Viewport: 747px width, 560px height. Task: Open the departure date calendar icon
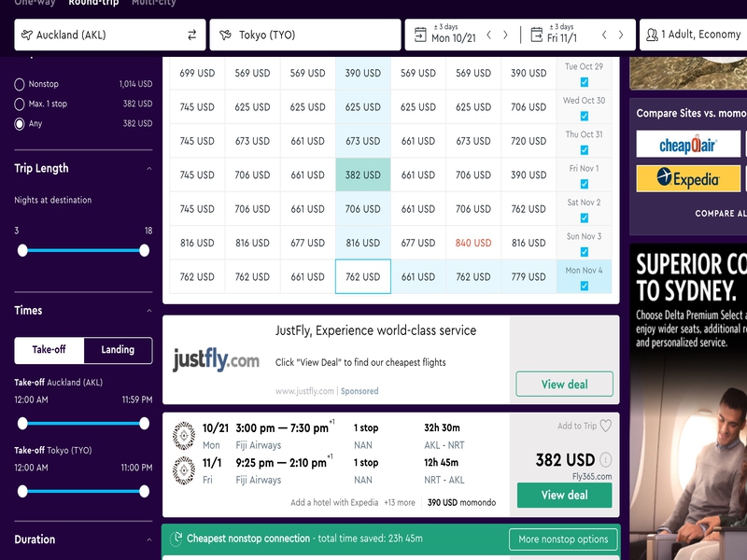tap(420, 35)
